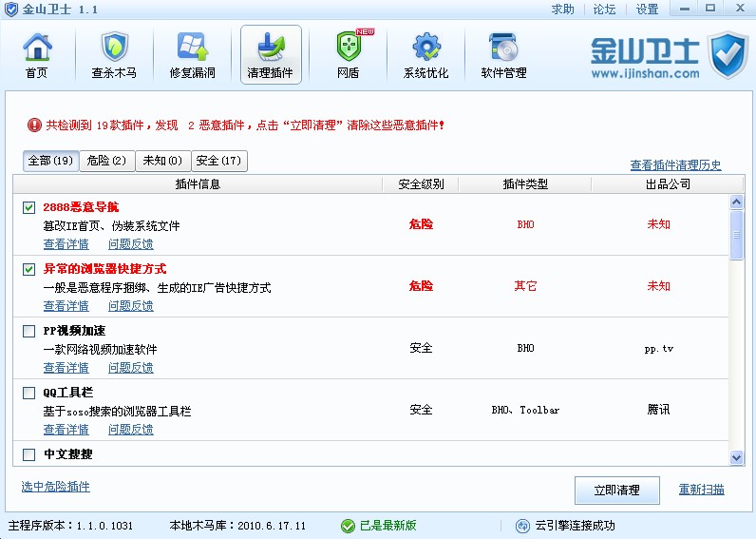Open 问题反馈 for 2888恶意导航
756x539 pixels.
tap(131, 244)
